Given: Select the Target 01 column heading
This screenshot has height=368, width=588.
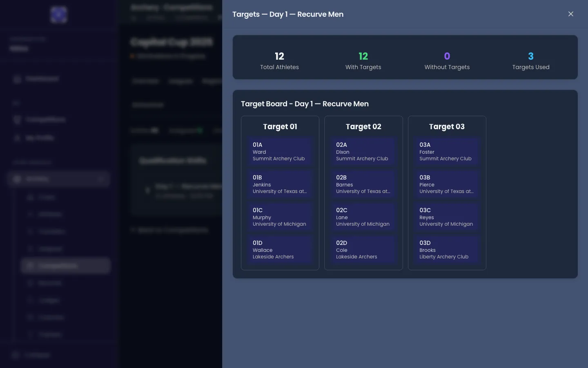Looking at the screenshot, I should tap(280, 127).
